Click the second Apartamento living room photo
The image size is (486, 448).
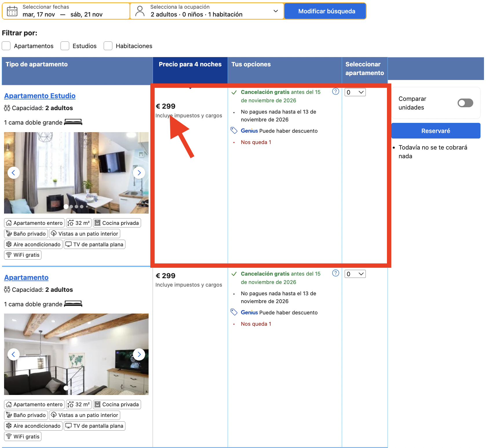(76, 354)
